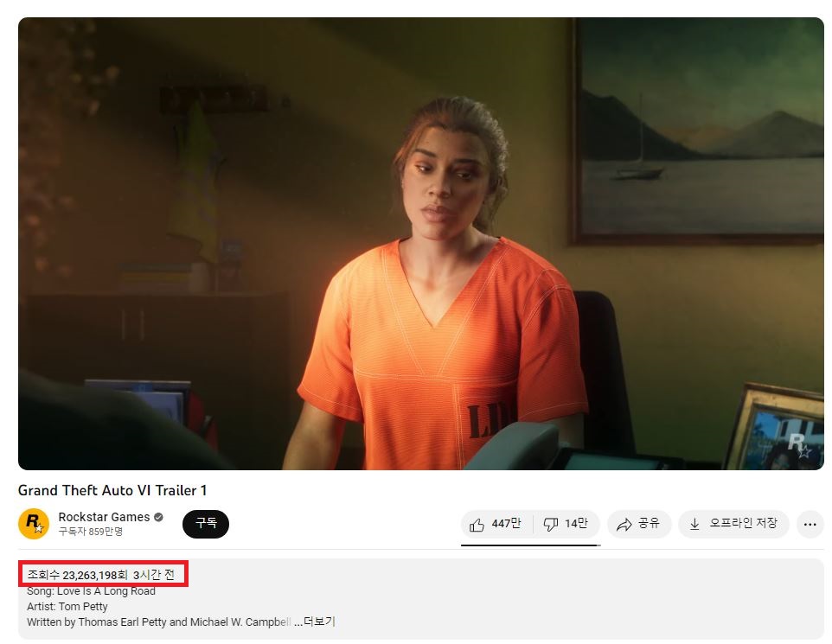Click the verified checkmark badge
This screenshot has height=644, width=832.
tap(158, 517)
